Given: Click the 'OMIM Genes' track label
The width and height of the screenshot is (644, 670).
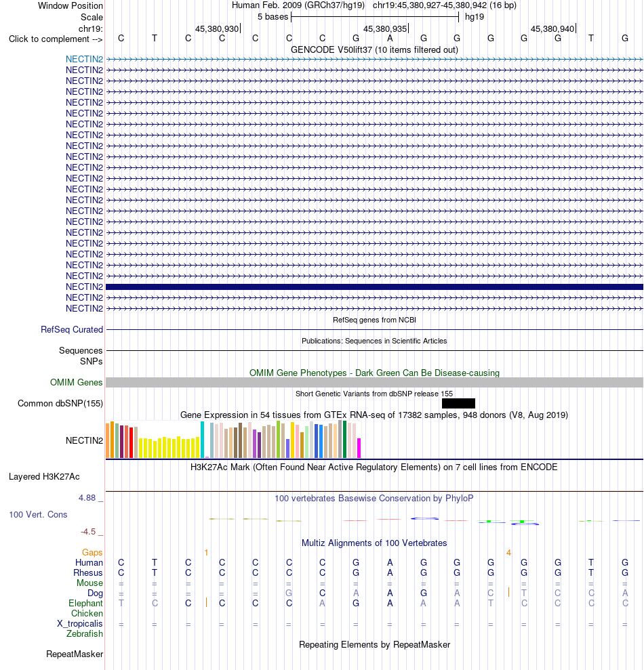Looking at the screenshot, I should [x=76, y=382].
